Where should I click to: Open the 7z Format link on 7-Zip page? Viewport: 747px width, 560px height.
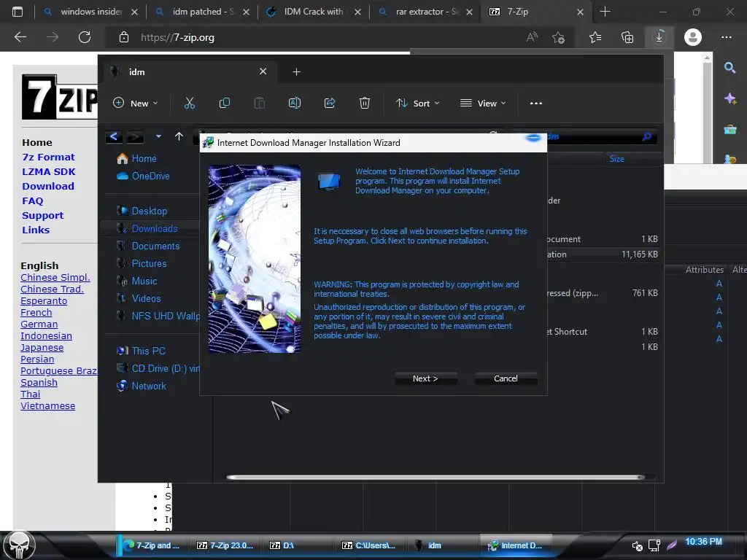pyautogui.click(x=48, y=157)
